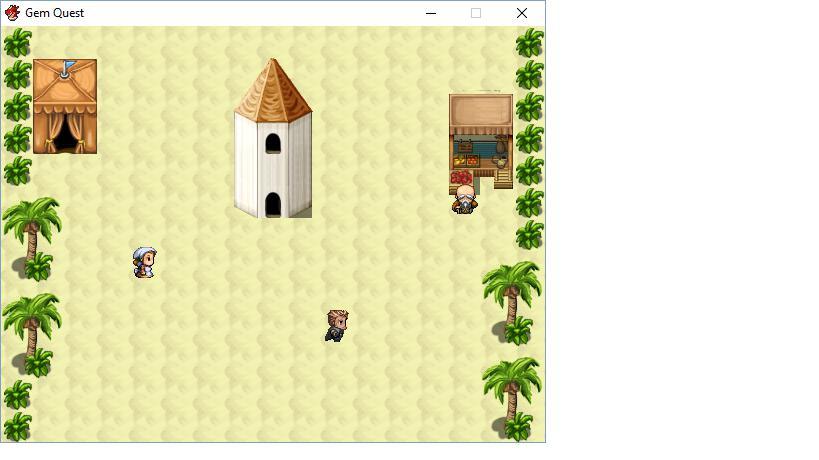Minimize the Gem Quest window
This screenshot has width=819, height=460.
(431, 13)
